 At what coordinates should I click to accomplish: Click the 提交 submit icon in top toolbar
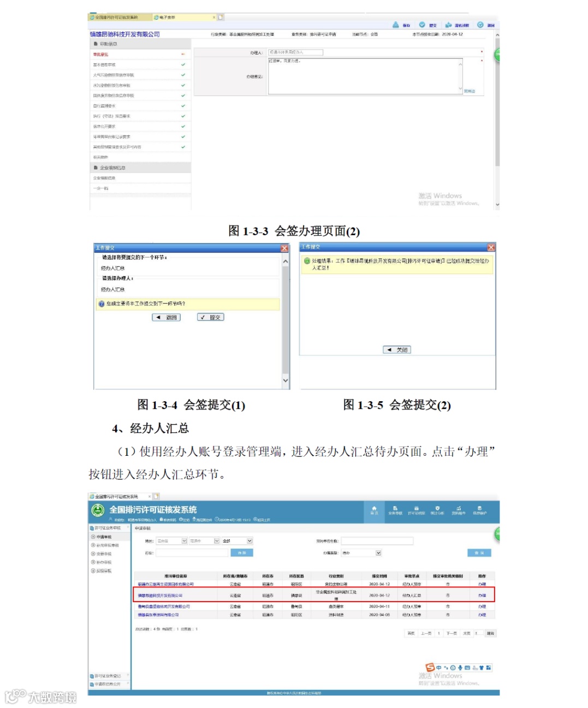pos(422,25)
